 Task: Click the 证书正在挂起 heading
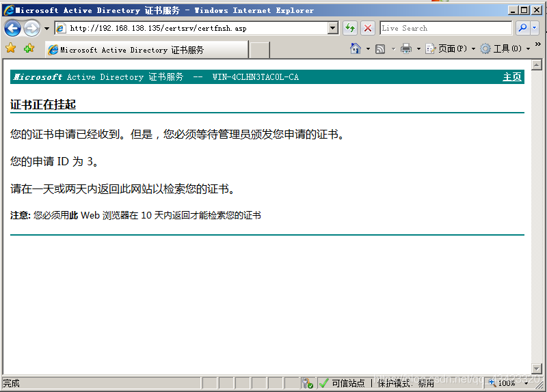pyautogui.click(x=43, y=104)
